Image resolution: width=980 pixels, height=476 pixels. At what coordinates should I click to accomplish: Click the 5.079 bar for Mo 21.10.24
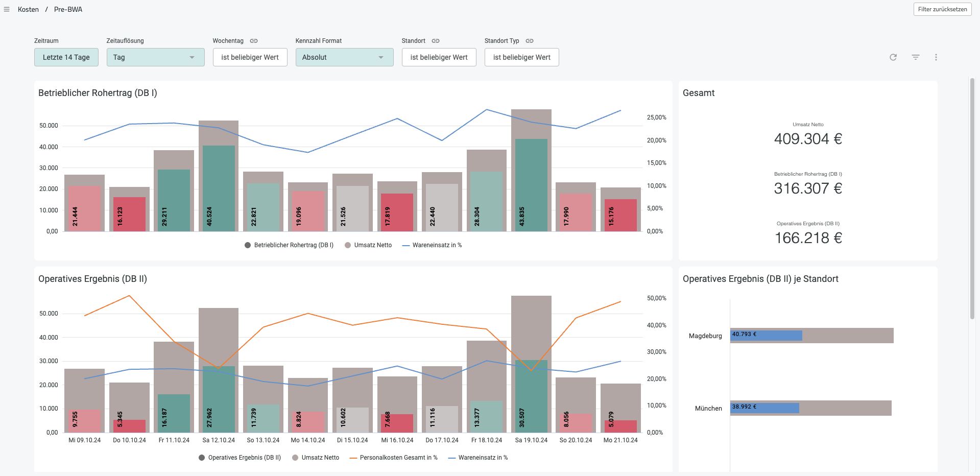pos(620,426)
